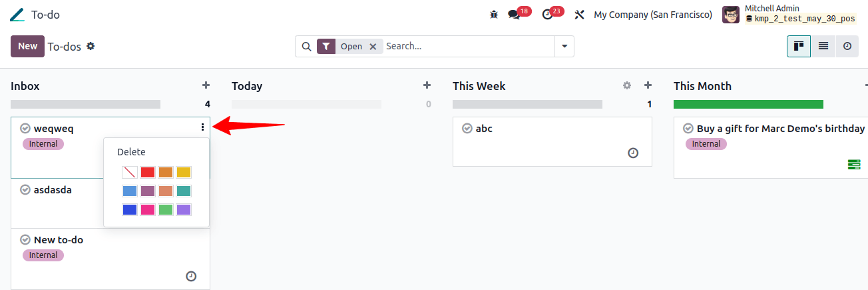Screen dimensions: 868x290
Task: Open the To-dos gear settings
Action: coord(91,46)
